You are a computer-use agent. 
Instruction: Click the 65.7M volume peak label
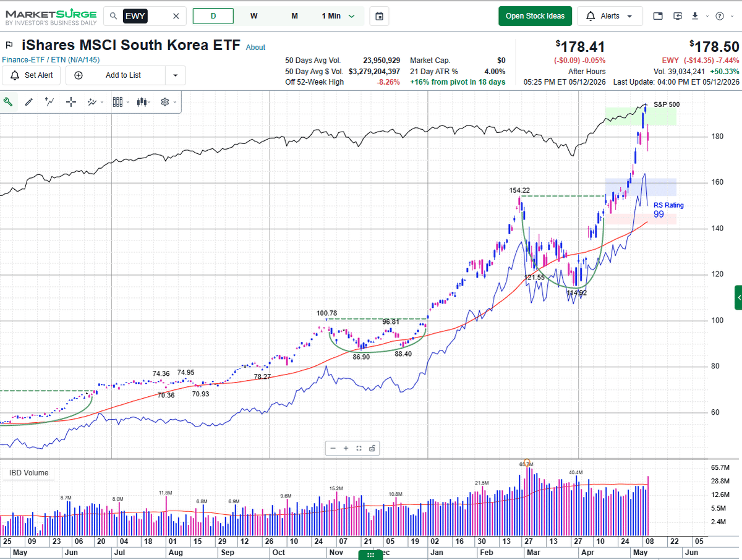tap(526, 464)
